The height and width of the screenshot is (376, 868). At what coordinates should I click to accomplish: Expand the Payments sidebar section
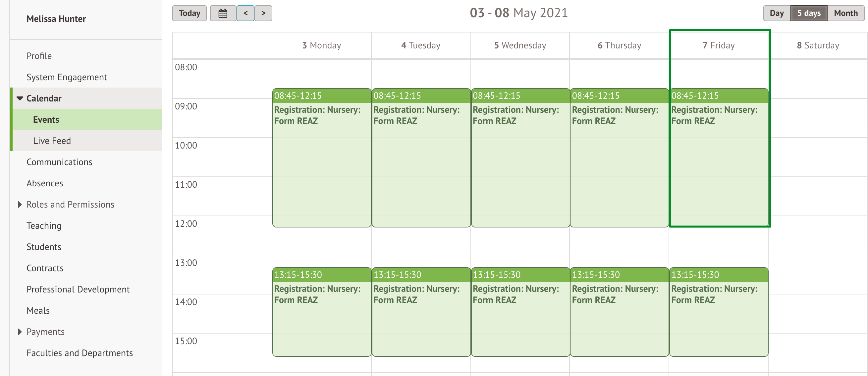[20, 332]
